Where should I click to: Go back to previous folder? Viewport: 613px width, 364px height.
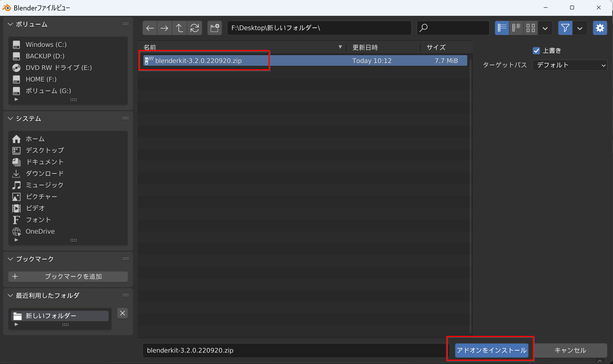pos(150,28)
